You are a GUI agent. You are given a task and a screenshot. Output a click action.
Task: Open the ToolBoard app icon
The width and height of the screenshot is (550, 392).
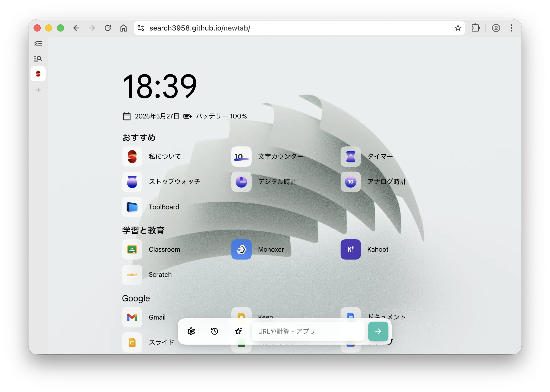[x=132, y=207]
